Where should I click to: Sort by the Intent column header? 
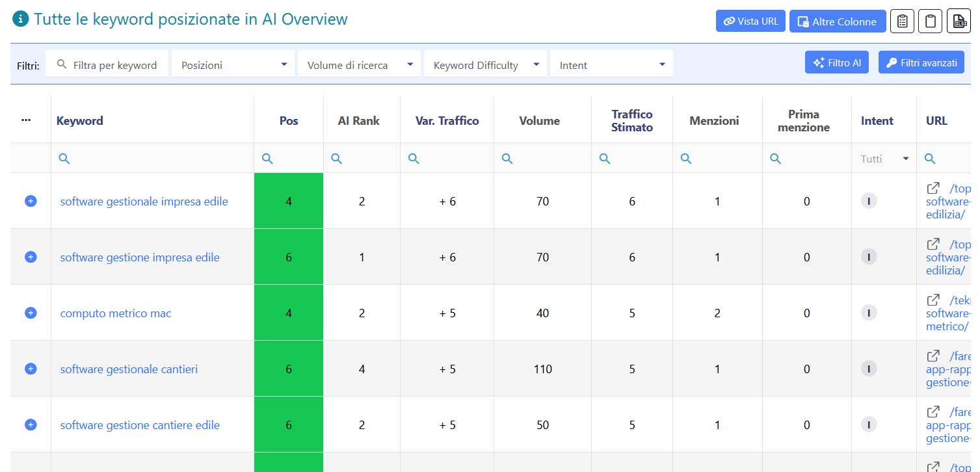877,120
